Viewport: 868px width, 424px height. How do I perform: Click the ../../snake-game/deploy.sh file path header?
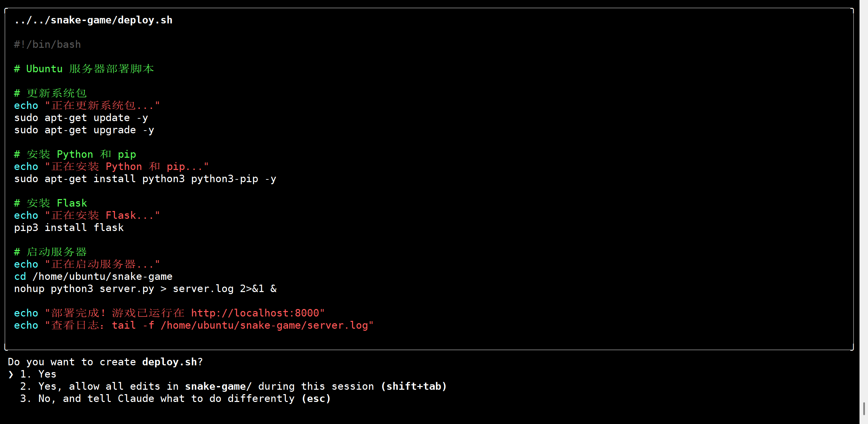coord(93,20)
